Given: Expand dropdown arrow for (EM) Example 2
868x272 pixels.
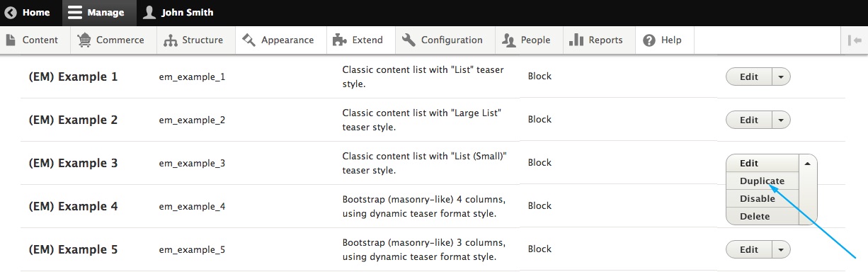Looking at the screenshot, I should coord(781,120).
